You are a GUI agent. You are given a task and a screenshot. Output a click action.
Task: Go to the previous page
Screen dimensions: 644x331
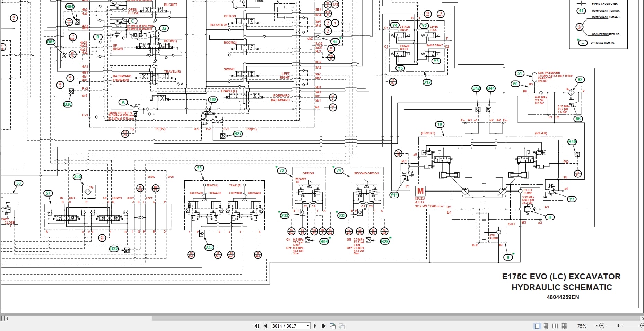(266, 326)
